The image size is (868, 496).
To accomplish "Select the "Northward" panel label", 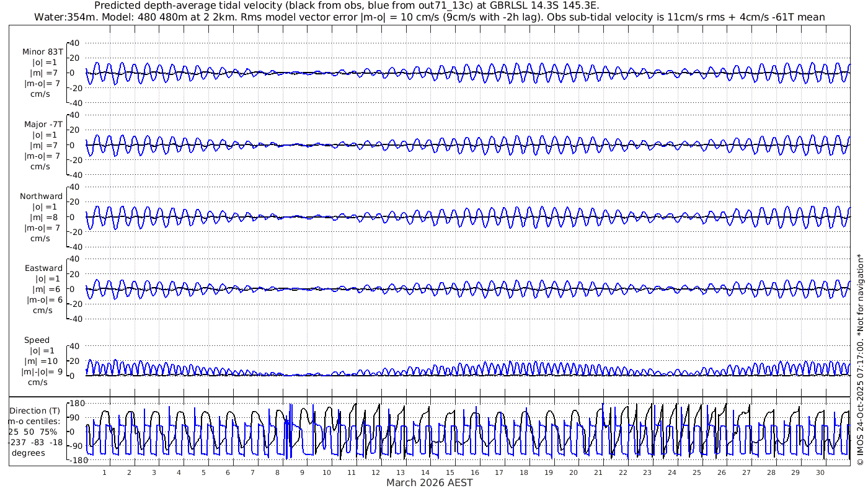I will pos(41,197).
